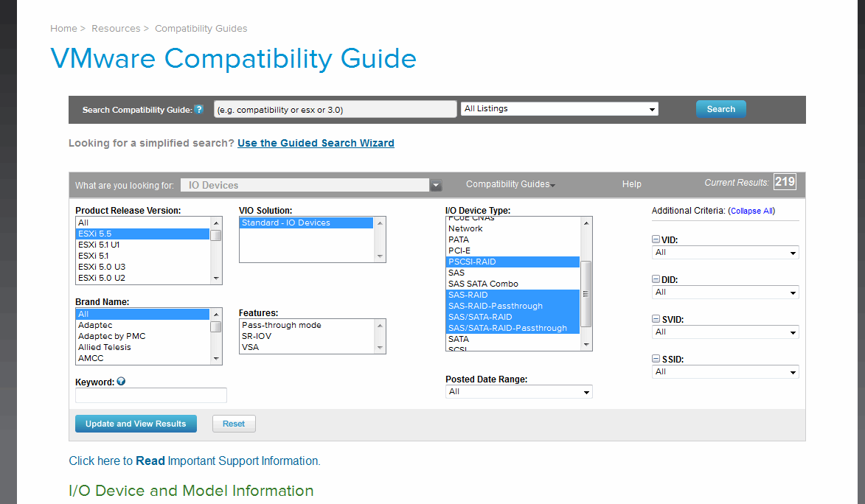Viewport: 865px width, 504px height.
Task: Open the Use the Guided Search Wizard link
Action: click(x=316, y=143)
